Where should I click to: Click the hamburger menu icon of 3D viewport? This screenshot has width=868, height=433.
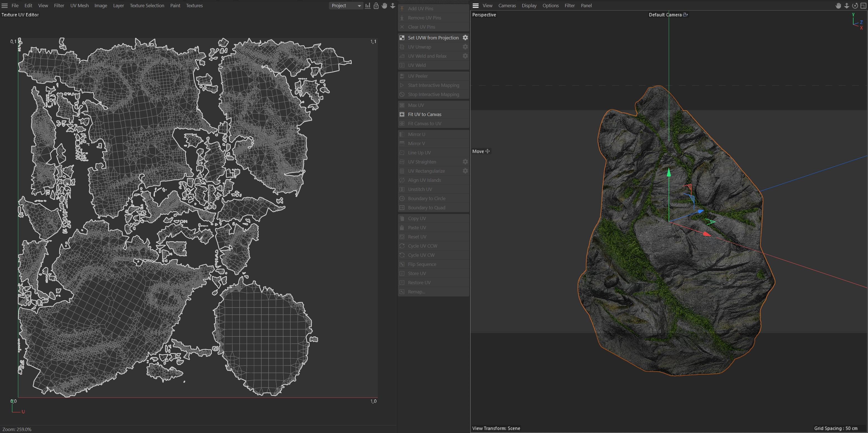tap(475, 6)
